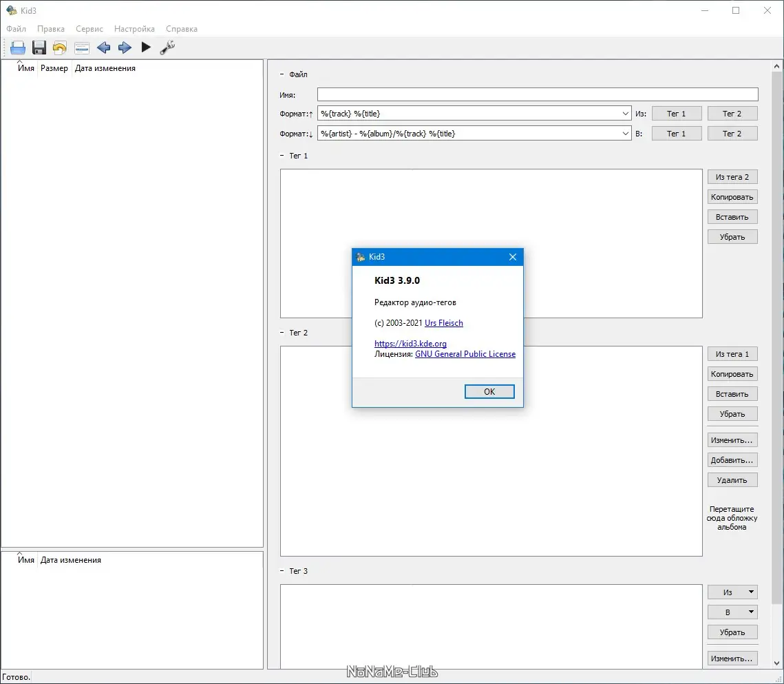Open the Правка menu
Image resolution: width=784 pixels, height=684 pixels.
pyautogui.click(x=50, y=29)
